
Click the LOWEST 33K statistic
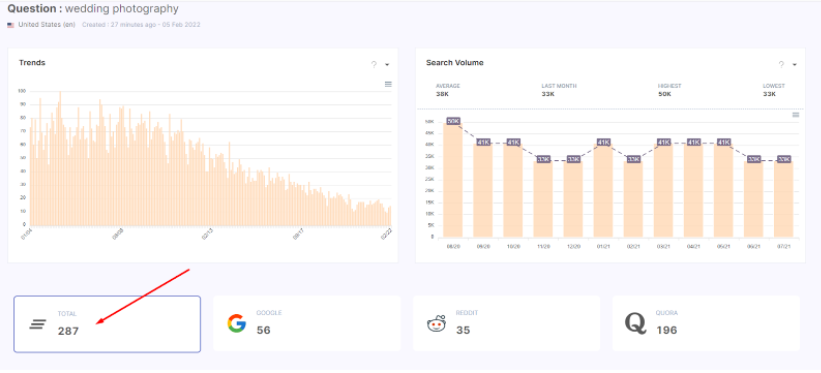(773, 90)
